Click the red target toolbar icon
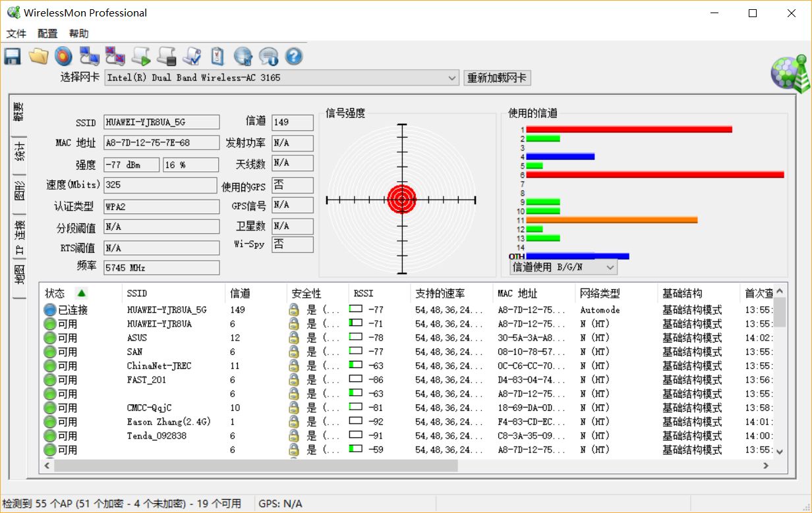Screen dimensions: 812x513 (x=63, y=57)
